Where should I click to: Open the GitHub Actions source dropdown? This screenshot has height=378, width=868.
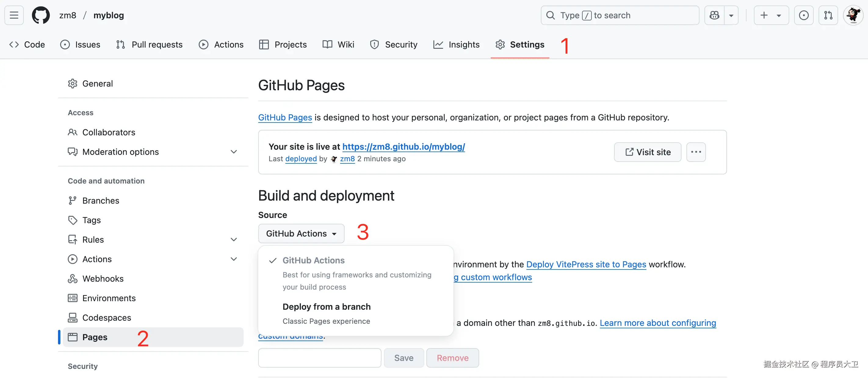[x=301, y=234]
